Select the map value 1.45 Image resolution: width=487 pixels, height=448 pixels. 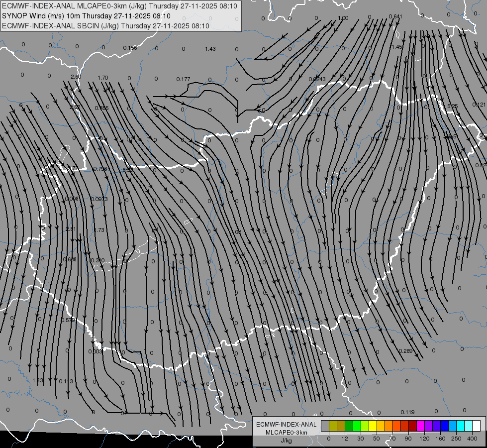point(397,47)
